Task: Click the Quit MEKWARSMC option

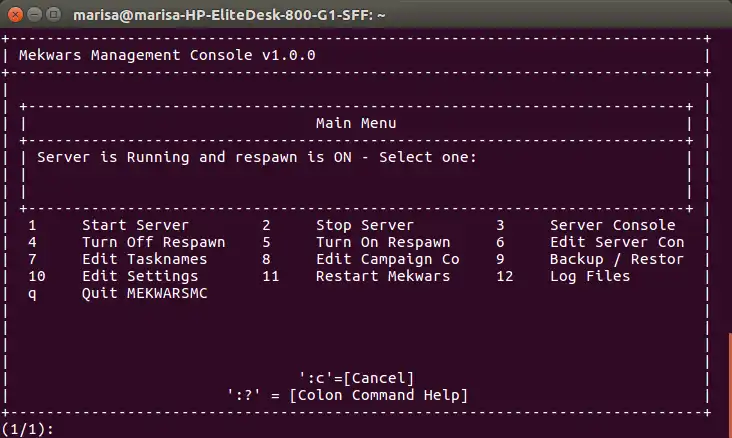Action: click(x=144, y=293)
